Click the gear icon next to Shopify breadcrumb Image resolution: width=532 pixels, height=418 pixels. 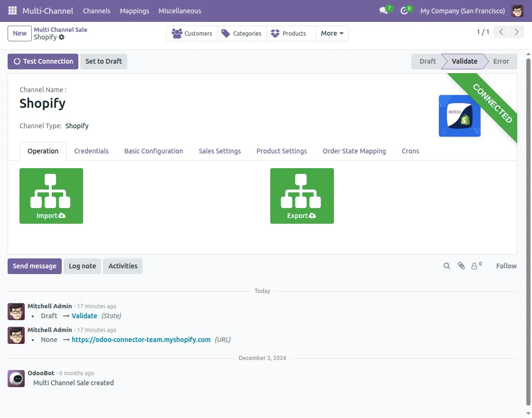tap(61, 38)
